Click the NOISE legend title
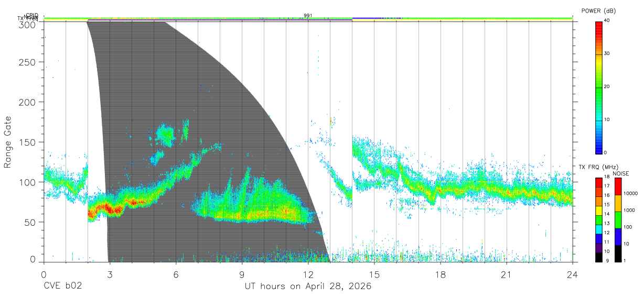This screenshot has height=297, width=644. (621, 173)
